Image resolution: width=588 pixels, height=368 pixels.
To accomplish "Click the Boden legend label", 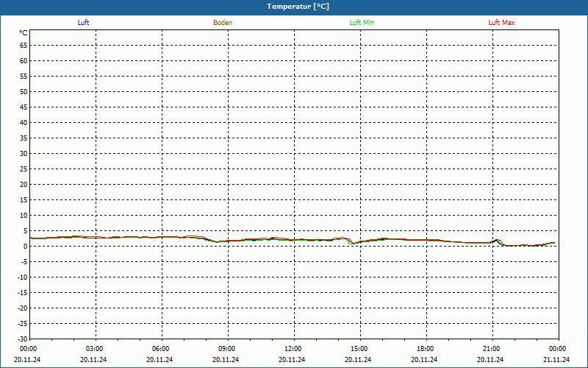I will [x=223, y=23].
